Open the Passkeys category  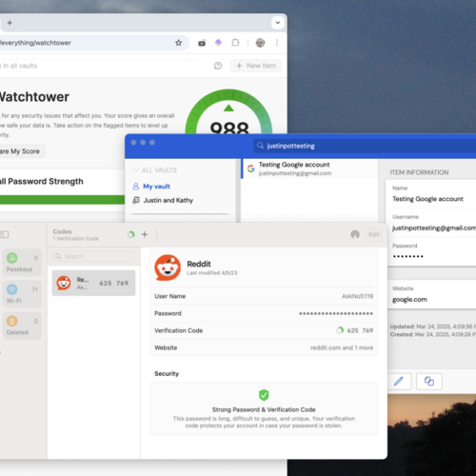(22, 263)
